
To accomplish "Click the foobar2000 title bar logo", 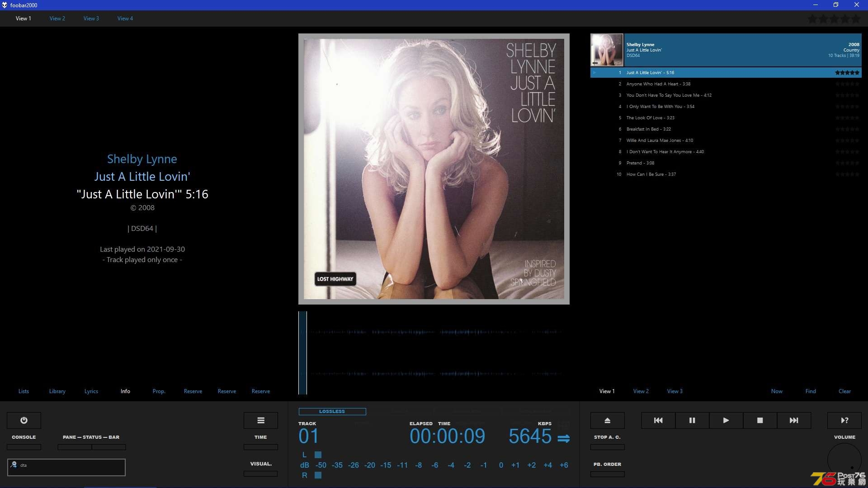I will [x=5, y=5].
